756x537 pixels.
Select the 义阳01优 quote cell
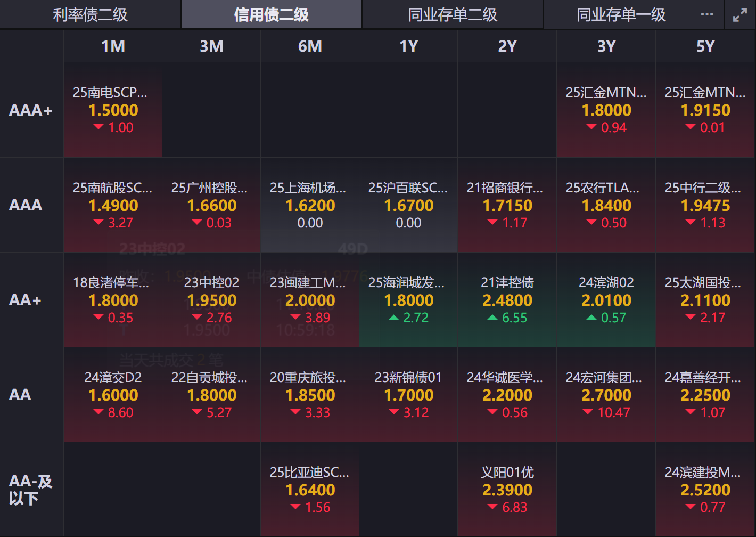pyautogui.click(x=506, y=489)
